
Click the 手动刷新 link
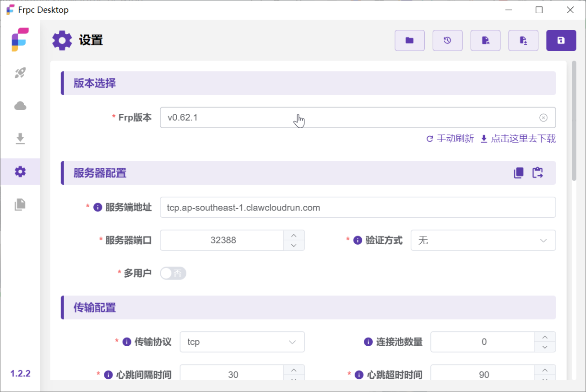pos(450,139)
